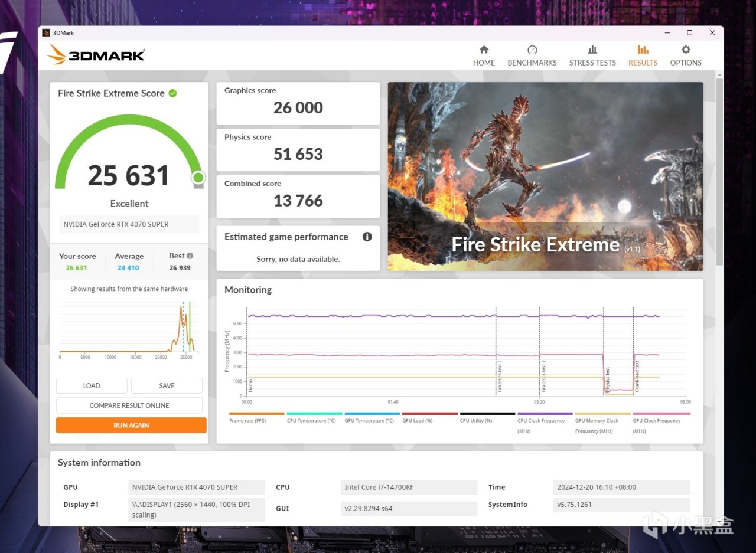Toggle the CPU Utility (%) legend entry
The image size is (756, 553).
pyautogui.click(x=488, y=418)
